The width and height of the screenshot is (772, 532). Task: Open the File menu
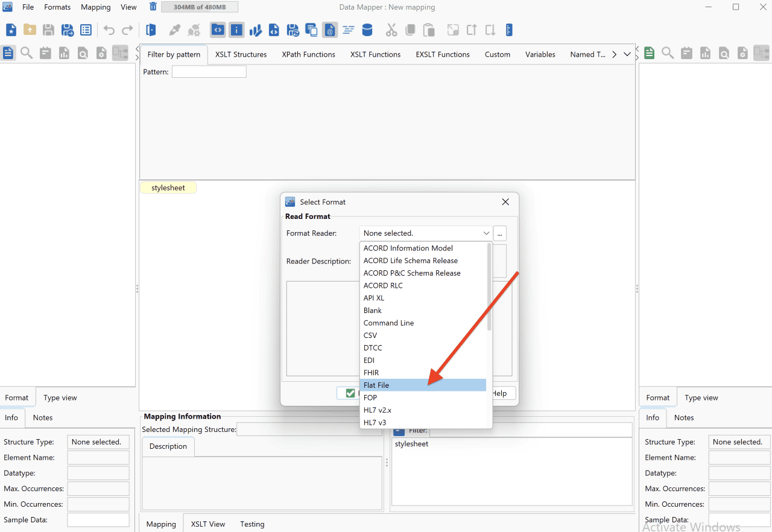(28, 7)
